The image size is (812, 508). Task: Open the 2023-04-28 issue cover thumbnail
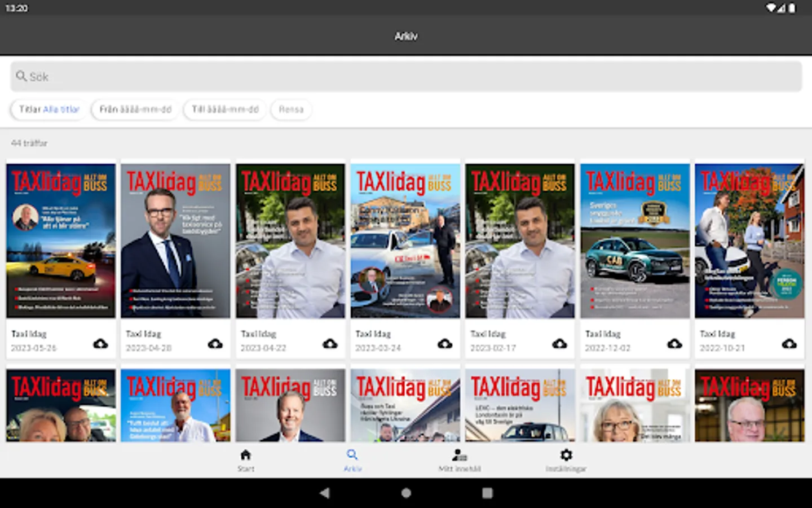(175, 241)
